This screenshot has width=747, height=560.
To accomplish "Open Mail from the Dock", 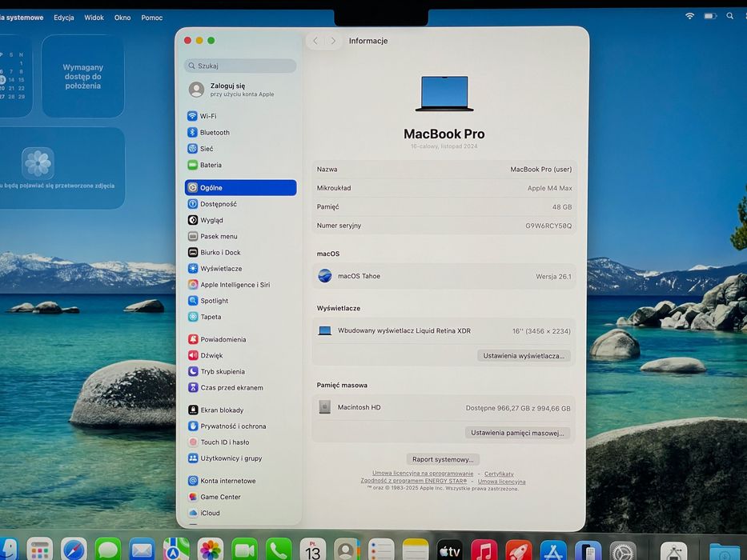I will click(x=142, y=551).
